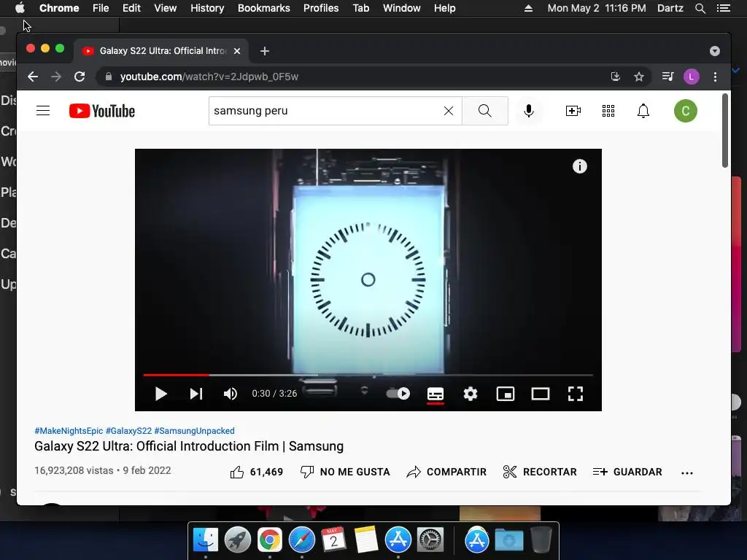Viewport: 747px width, 560px height.
Task: Go to the YouTube home logo
Action: point(102,111)
